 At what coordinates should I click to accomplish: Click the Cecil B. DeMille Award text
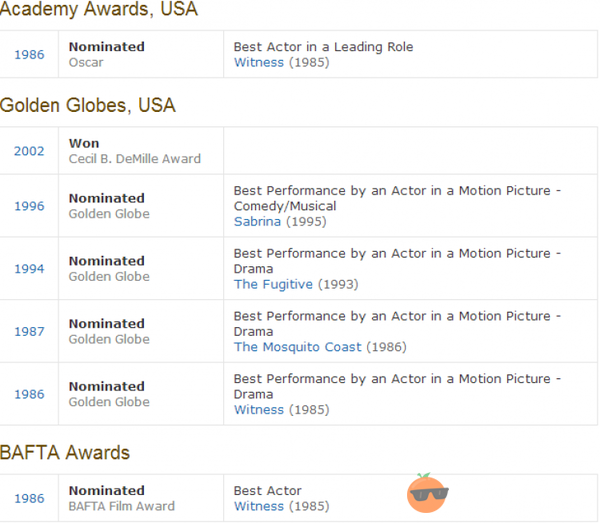(x=134, y=159)
